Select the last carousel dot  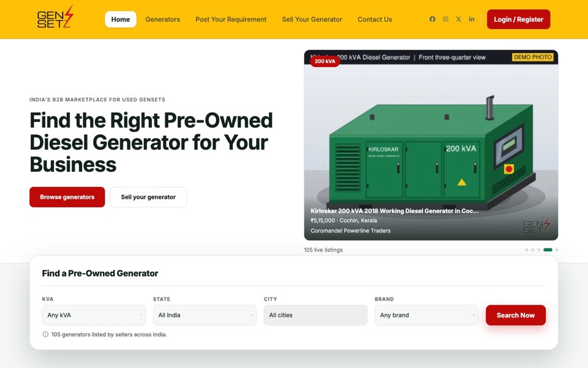557,250
